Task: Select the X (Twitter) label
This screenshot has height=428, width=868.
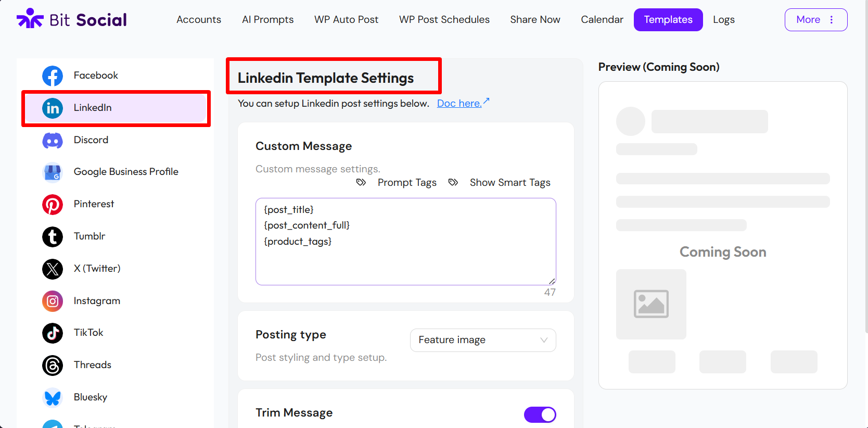Action: (97, 269)
